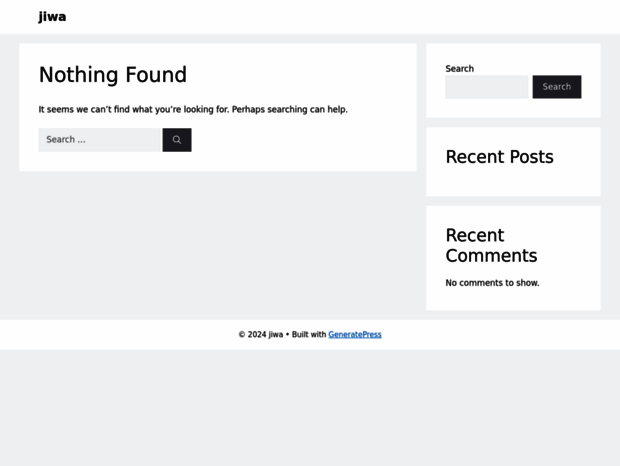
Task: Select the Nothing Found heading
Action: point(113,75)
